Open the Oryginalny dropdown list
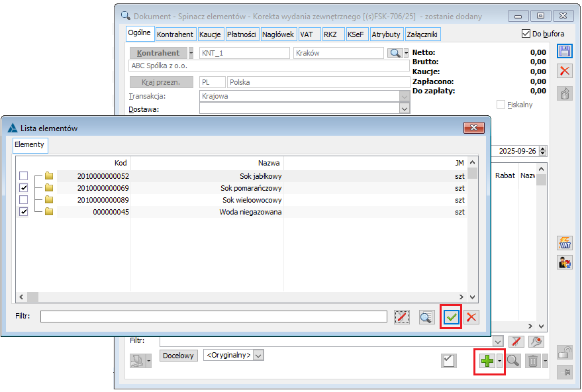Viewport: 582px width, 392px height. pyautogui.click(x=258, y=355)
